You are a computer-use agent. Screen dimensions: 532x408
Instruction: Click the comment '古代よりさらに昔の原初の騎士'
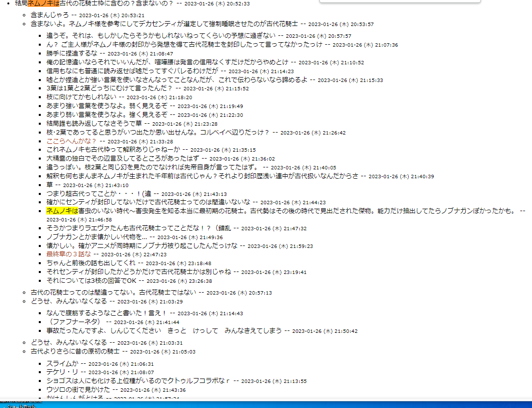coord(75,351)
